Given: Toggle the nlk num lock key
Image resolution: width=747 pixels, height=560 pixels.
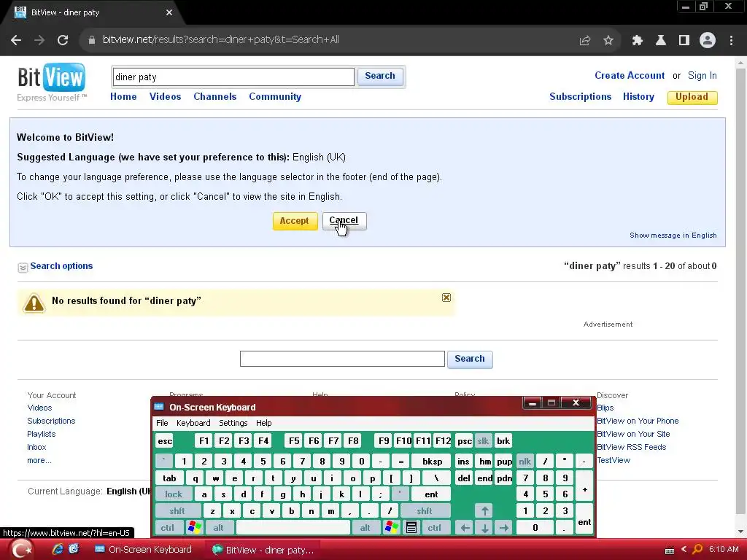Looking at the screenshot, I should 525,461.
